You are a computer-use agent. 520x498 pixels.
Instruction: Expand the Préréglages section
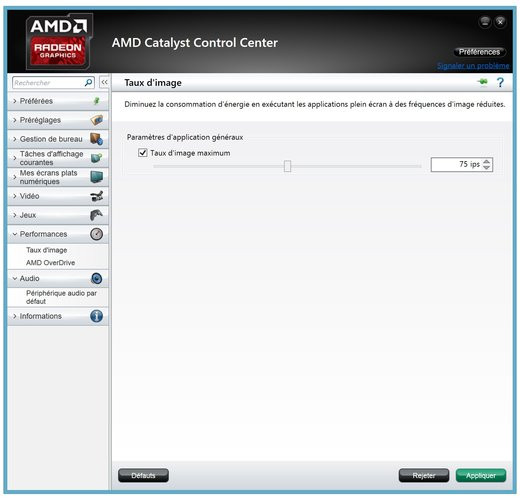[40, 120]
